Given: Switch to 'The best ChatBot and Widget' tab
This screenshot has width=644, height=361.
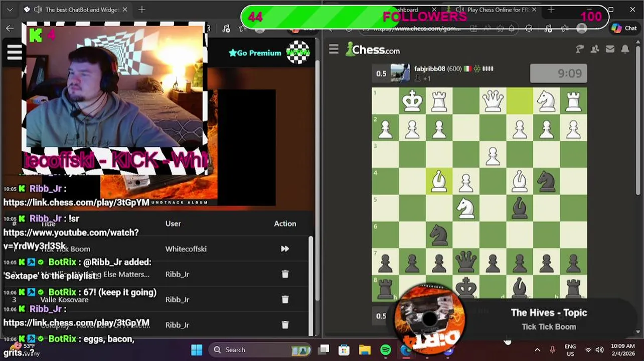Looking at the screenshot, I should [x=75, y=10].
